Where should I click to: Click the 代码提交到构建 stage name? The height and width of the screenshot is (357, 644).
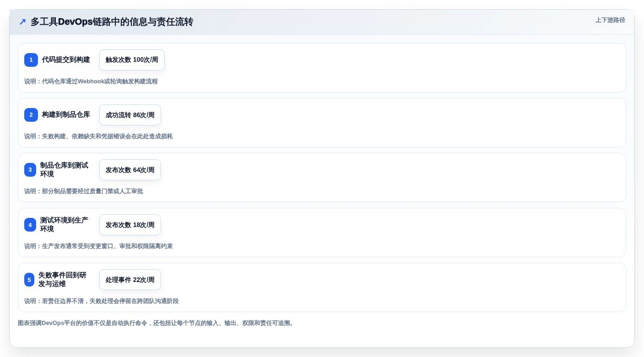[x=66, y=60]
